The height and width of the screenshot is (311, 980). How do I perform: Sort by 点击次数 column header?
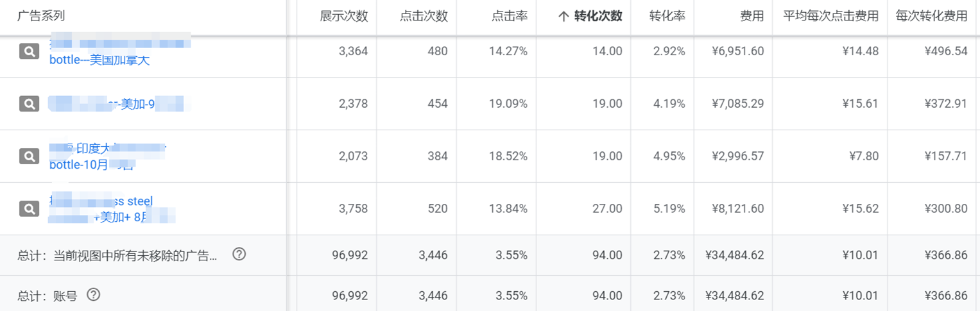tap(424, 17)
